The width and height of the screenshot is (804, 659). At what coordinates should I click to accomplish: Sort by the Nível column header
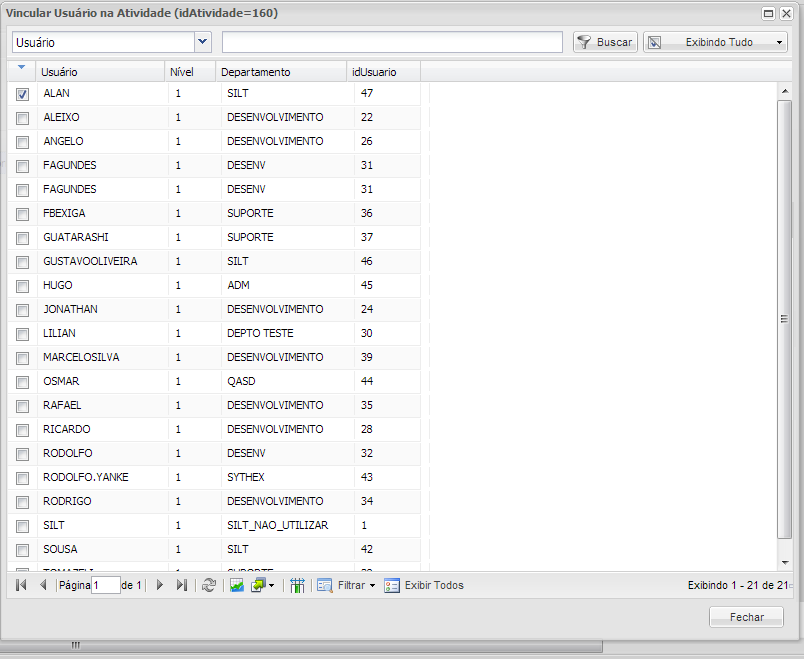click(190, 72)
